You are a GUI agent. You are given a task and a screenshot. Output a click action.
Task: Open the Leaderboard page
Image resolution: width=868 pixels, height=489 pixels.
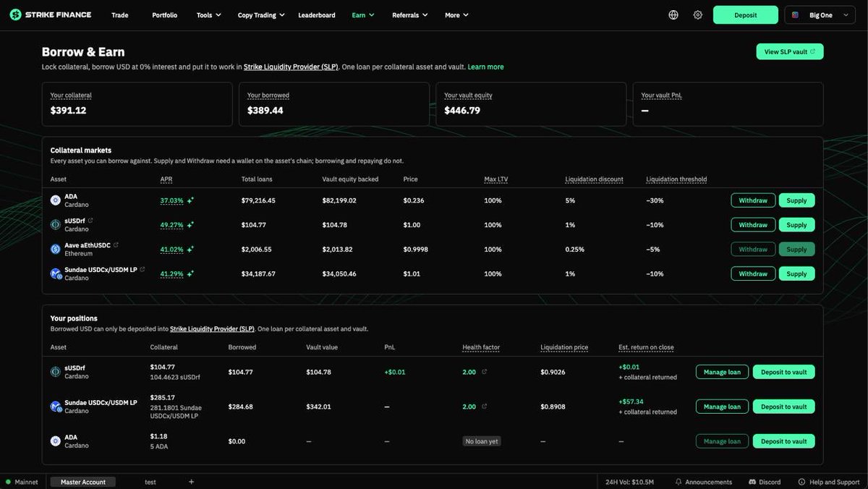click(x=317, y=14)
